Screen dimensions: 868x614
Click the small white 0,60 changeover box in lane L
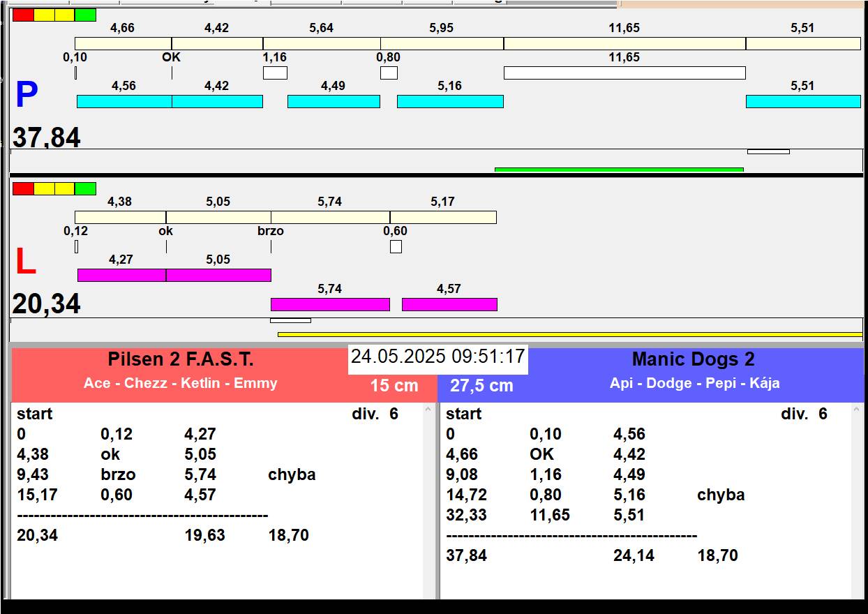pyautogui.click(x=396, y=246)
